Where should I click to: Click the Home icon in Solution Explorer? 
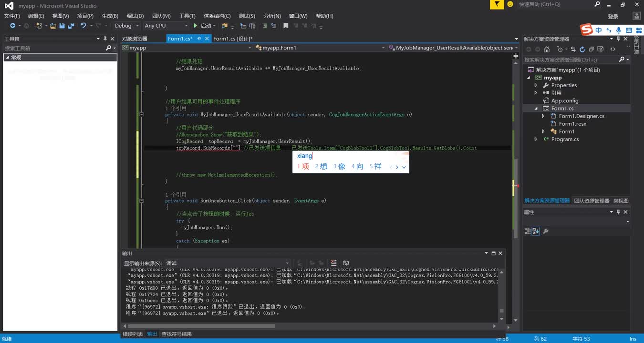coord(547,49)
